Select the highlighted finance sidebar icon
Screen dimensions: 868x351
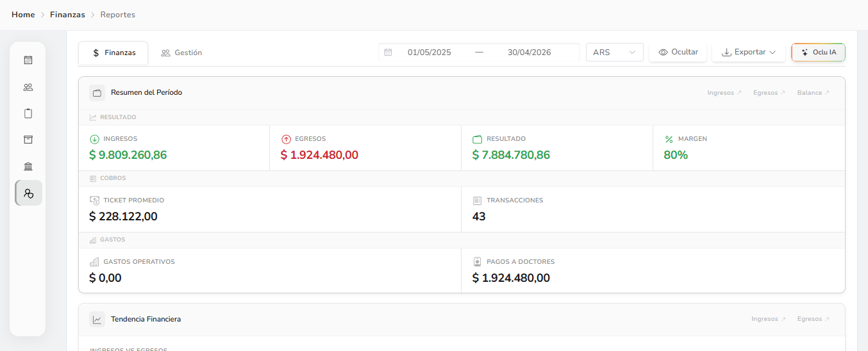pos(28,193)
